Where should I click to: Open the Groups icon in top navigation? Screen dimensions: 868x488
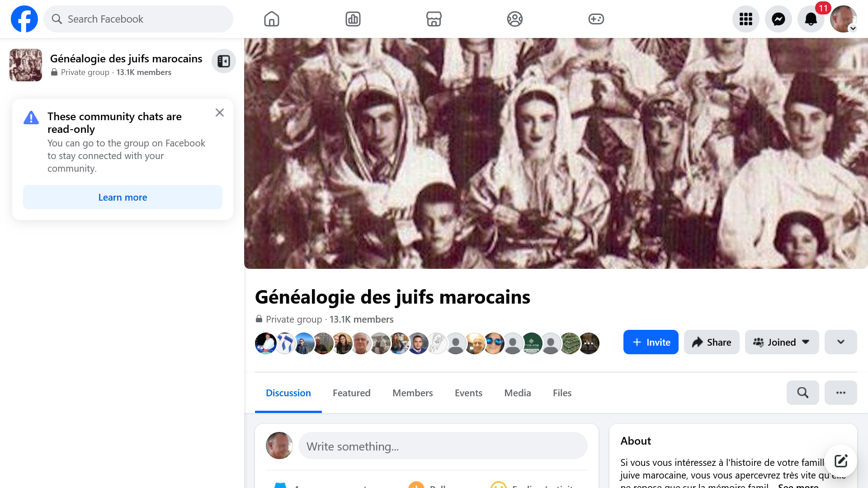coord(514,19)
